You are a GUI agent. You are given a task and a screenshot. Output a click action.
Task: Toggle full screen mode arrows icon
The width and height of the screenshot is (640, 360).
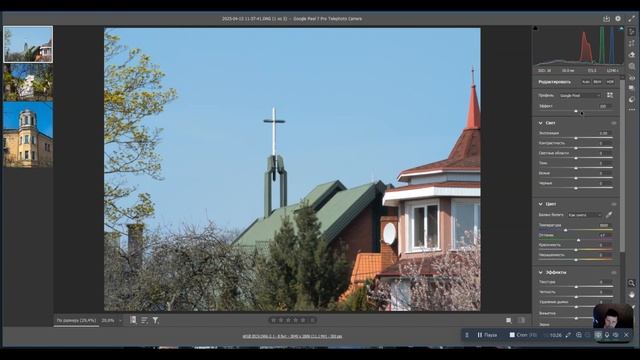631,19
